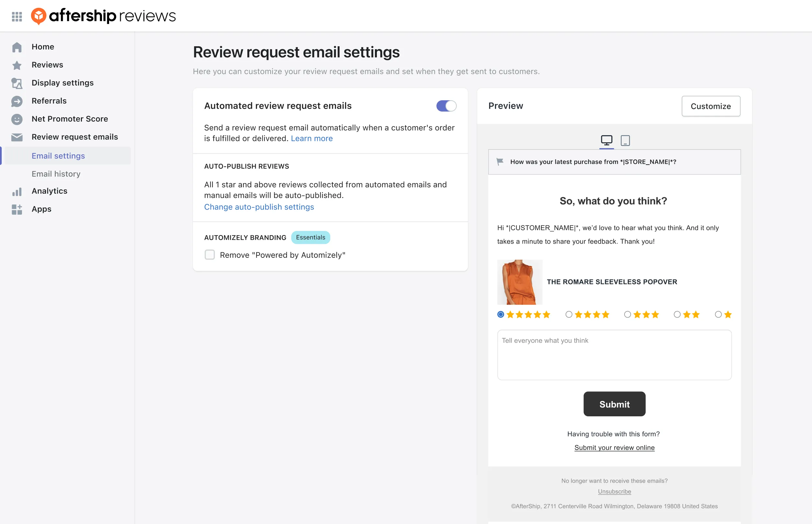This screenshot has height=524, width=812.
Task: Select the two-star rating radio button
Action: pyautogui.click(x=677, y=314)
